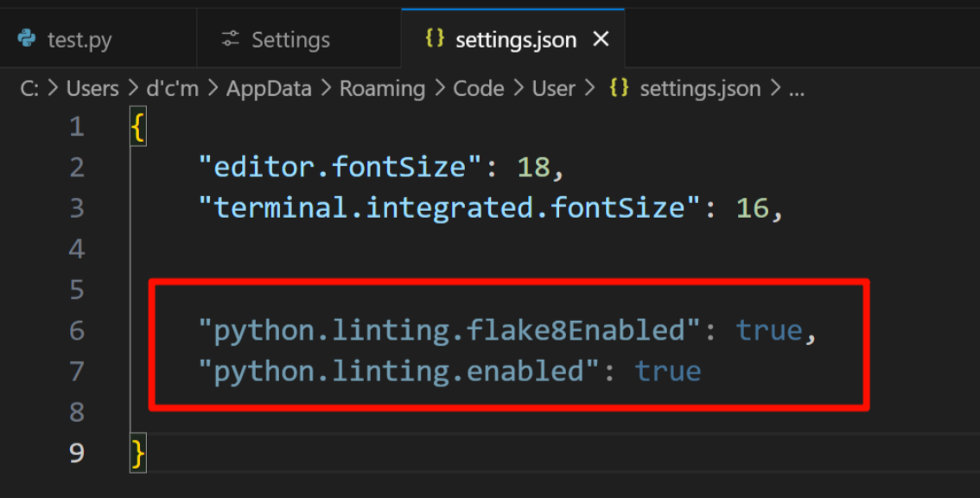This screenshot has height=498, width=980.
Task: Close the settings.json tab
Action: 601,40
